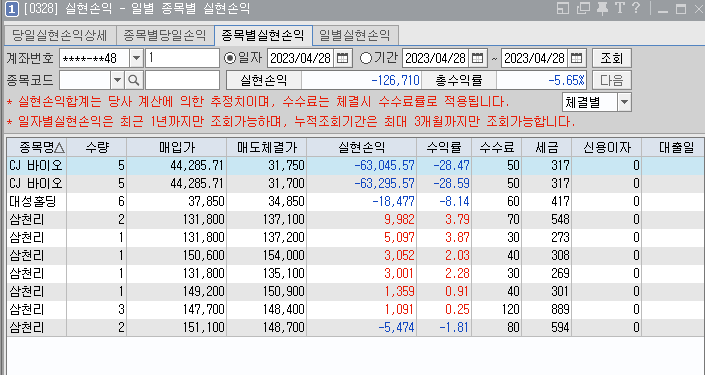The width and height of the screenshot is (705, 375).
Task: Select CJ 바이오 row with loss -63,295.57
Action: pos(356,183)
